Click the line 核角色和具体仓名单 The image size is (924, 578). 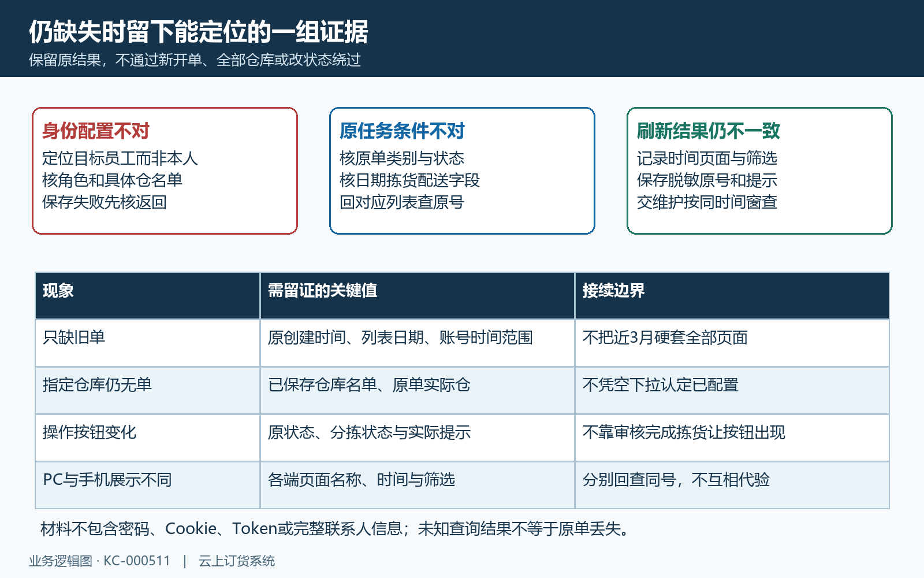(112, 180)
